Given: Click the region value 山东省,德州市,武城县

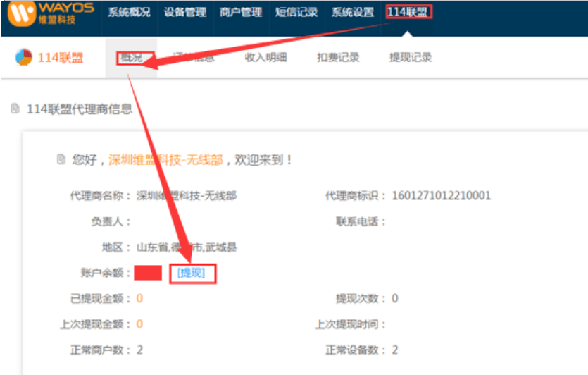Looking at the screenshot, I should pyautogui.click(x=187, y=247).
